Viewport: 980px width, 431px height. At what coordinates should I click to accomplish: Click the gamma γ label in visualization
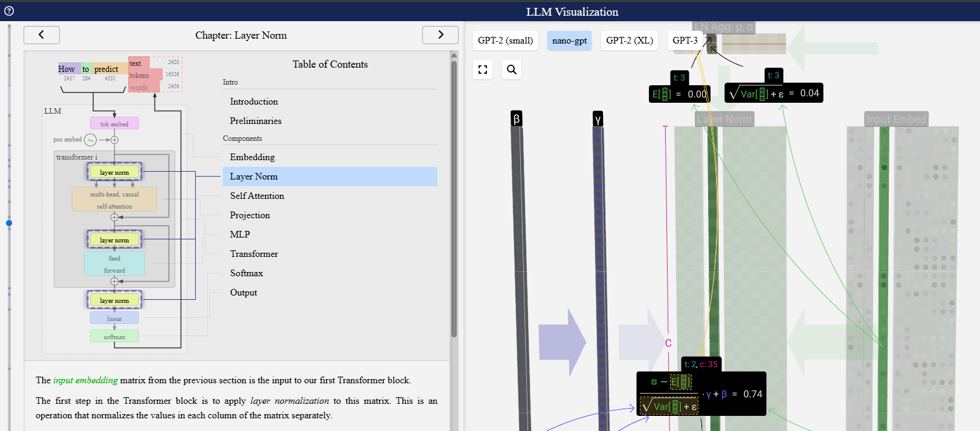[x=598, y=119]
